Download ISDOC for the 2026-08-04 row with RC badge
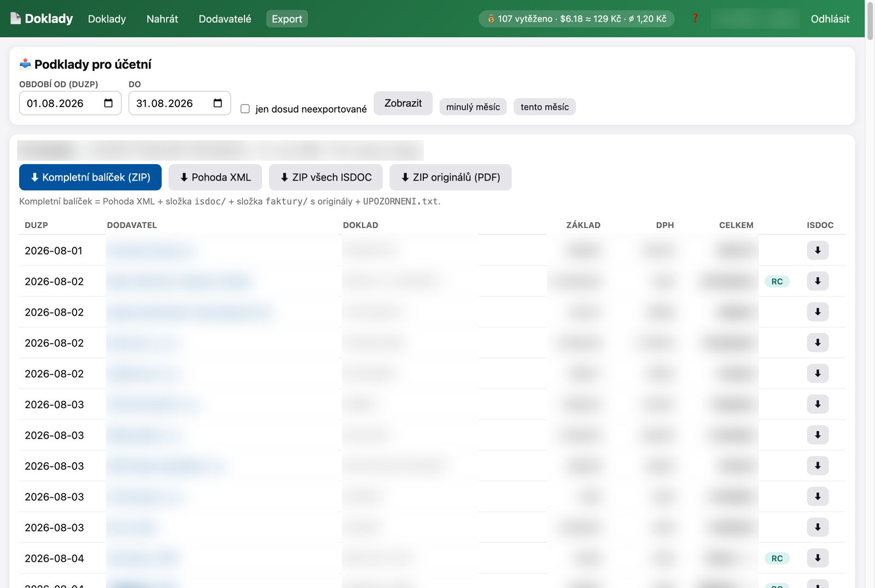Viewport: 875px width, 588px height. 818,558
